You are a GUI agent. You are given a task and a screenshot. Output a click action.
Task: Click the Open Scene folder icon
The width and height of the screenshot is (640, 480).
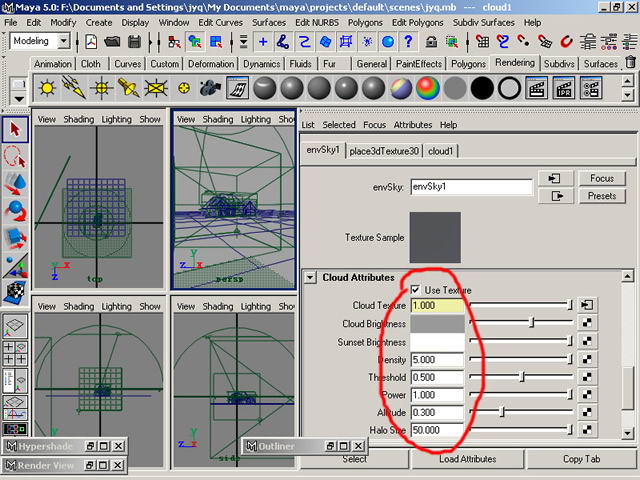click(112, 42)
